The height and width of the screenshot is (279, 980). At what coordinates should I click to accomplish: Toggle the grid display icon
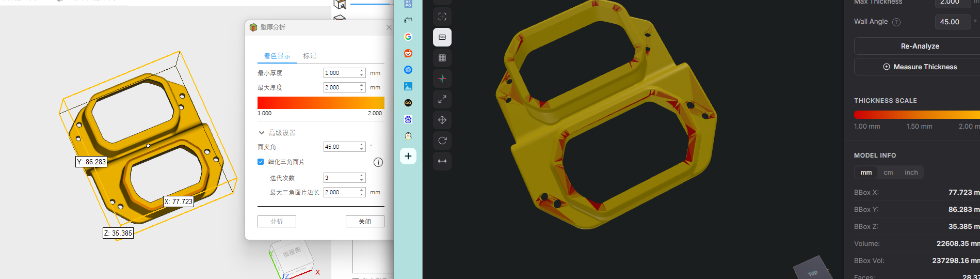point(442,58)
